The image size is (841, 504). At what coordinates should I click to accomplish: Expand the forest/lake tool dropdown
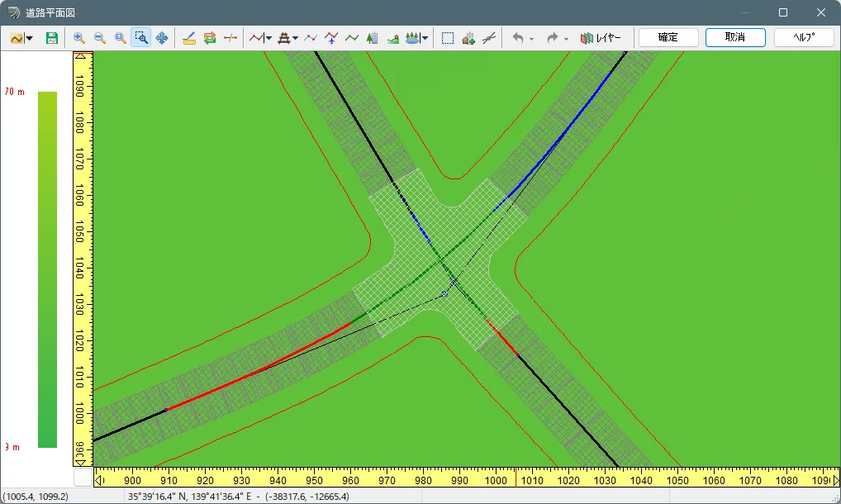pos(425,38)
